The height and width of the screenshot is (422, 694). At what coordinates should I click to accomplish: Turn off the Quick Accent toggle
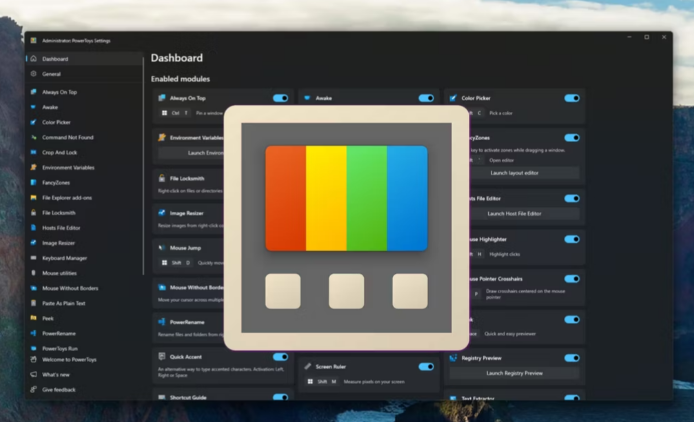click(x=280, y=356)
